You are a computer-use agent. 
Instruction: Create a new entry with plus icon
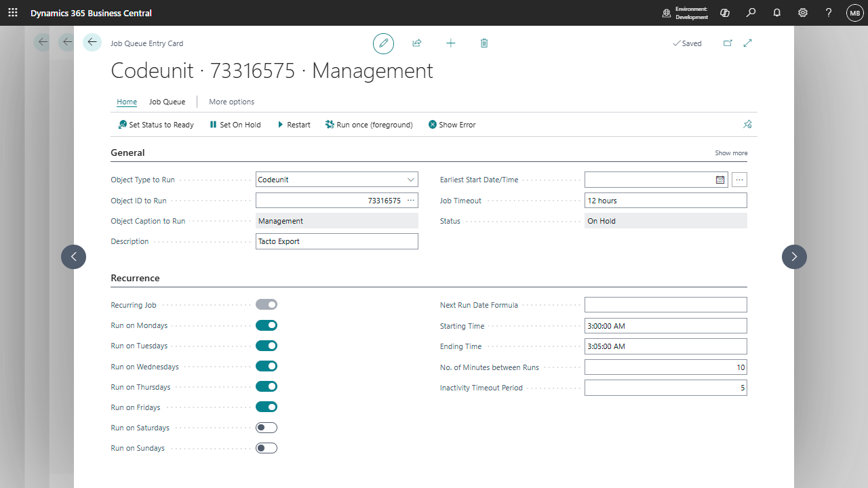[451, 43]
